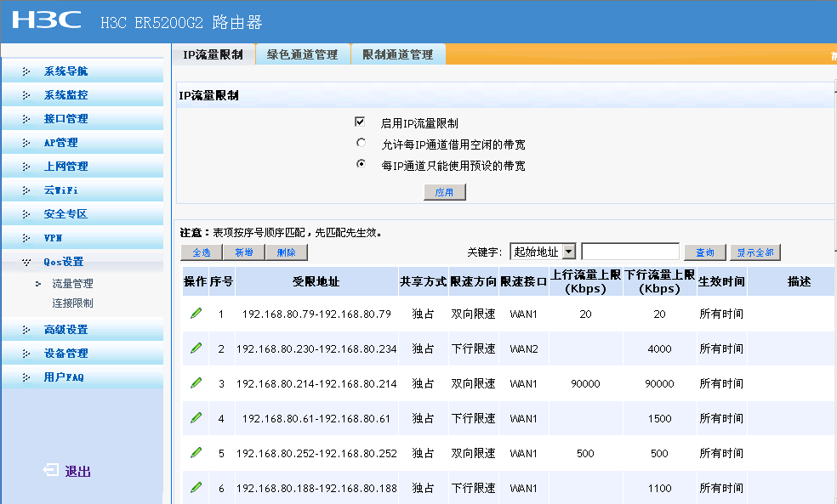Click the 限速方向 column header
The width and height of the screenshot is (837, 504).
point(474,281)
